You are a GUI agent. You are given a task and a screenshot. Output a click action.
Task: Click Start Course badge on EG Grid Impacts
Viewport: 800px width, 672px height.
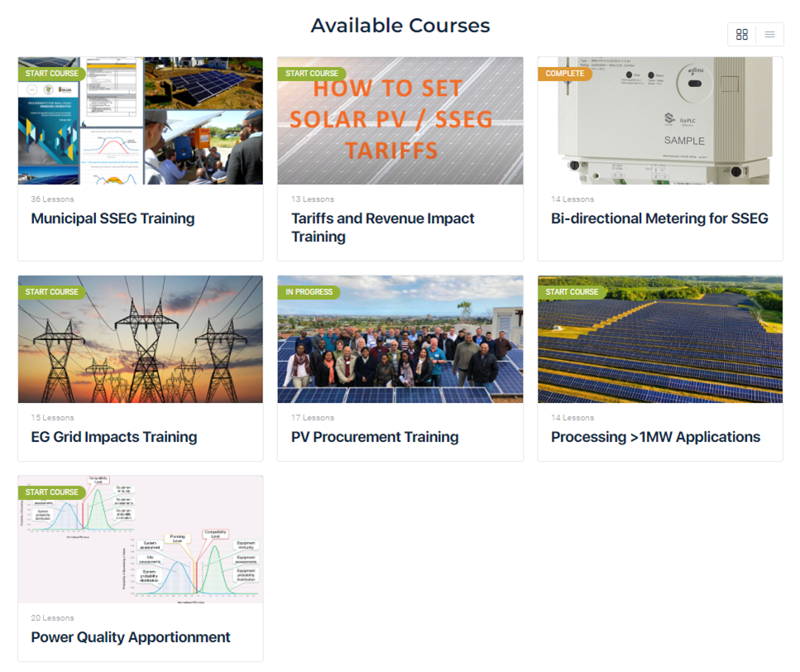point(51,292)
